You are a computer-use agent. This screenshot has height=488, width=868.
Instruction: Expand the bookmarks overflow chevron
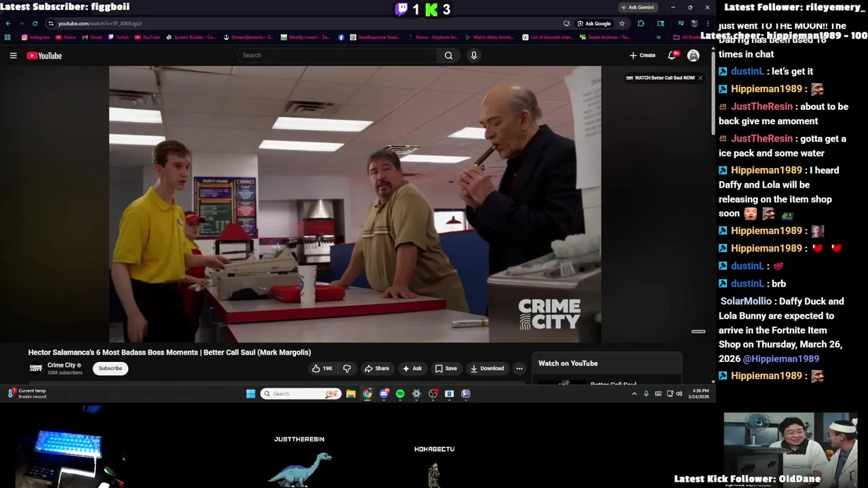(658, 37)
